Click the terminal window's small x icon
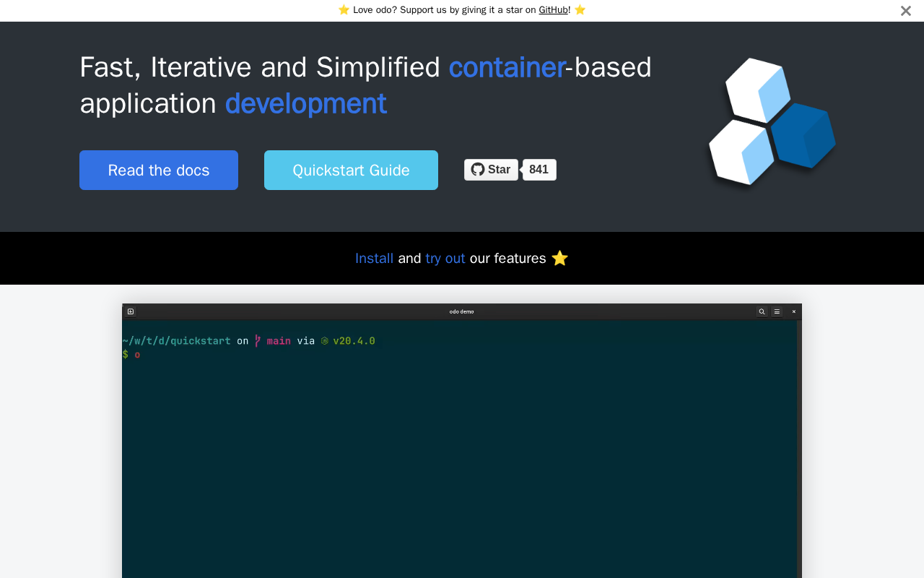This screenshot has width=924, height=578. click(x=794, y=311)
